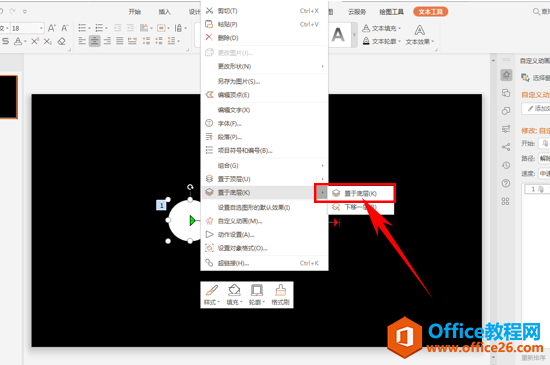This screenshot has width=550, height=365.
Task: Open custom animation star icon in sidebar
Action: 506,75
